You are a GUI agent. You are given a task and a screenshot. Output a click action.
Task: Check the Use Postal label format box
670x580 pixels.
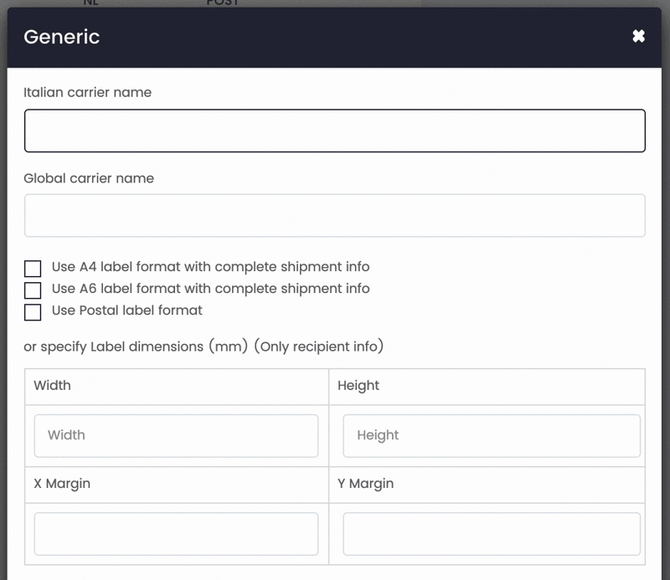[x=33, y=312]
